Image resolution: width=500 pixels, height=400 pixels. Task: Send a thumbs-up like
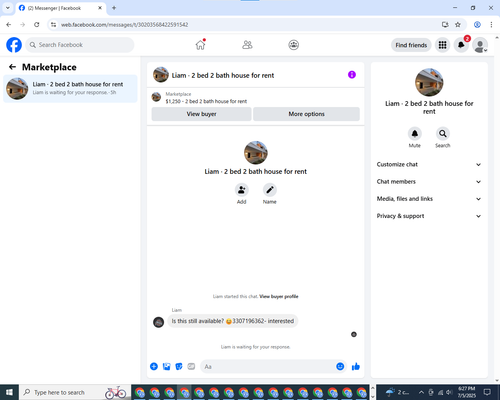coord(356,367)
